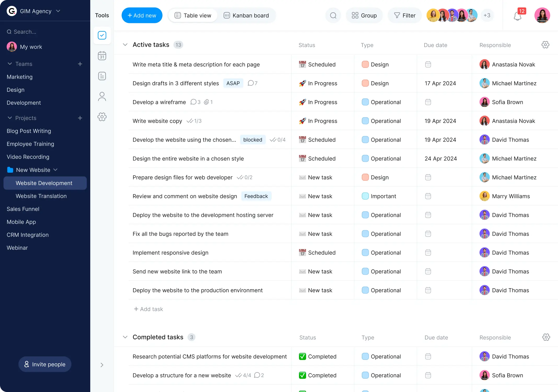The height and width of the screenshot is (392, 558).
Task: Open the Calendar tool icon
Action: tap(102, 56)
